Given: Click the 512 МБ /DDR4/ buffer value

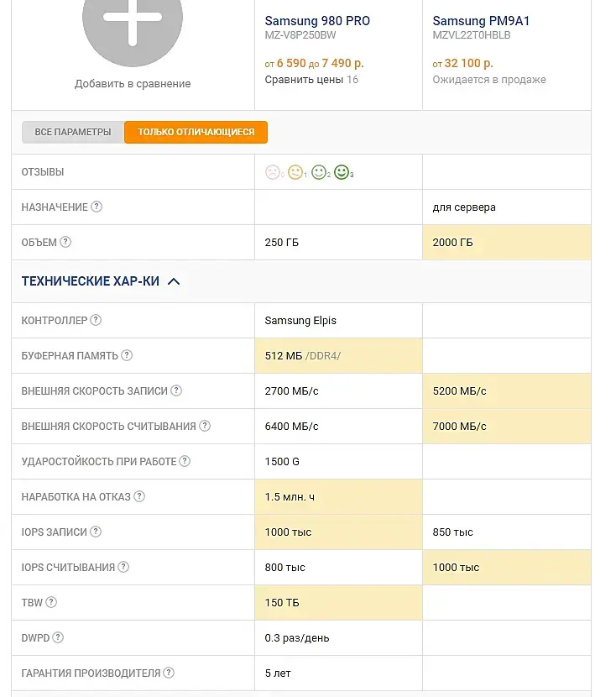Looking at the screenshot, I should pos(302,355).
